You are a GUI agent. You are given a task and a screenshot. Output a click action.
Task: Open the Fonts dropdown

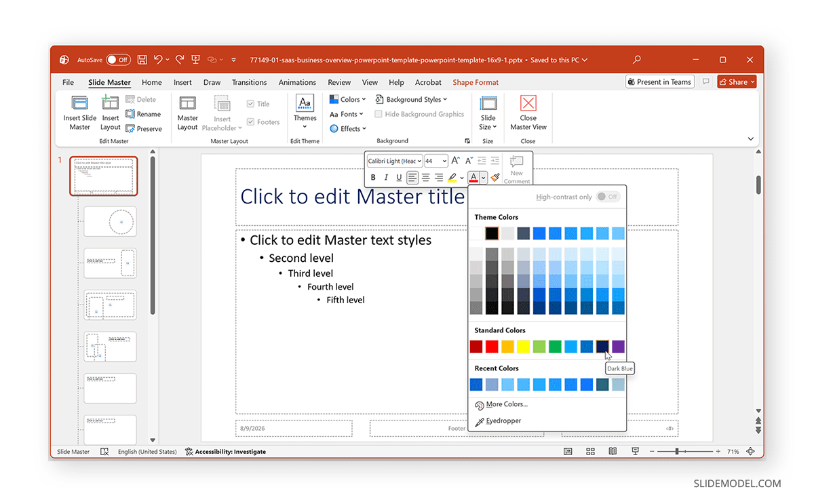[347, 114]
